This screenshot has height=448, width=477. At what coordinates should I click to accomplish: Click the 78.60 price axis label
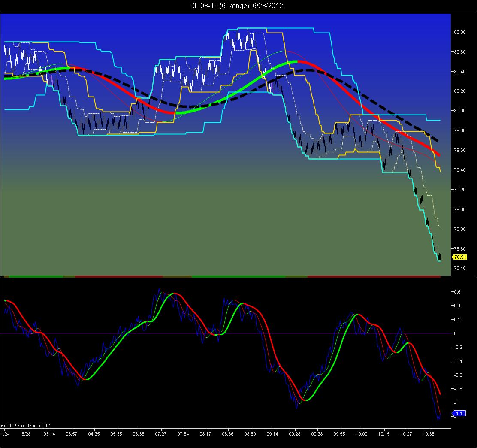(x=460, y=249)
